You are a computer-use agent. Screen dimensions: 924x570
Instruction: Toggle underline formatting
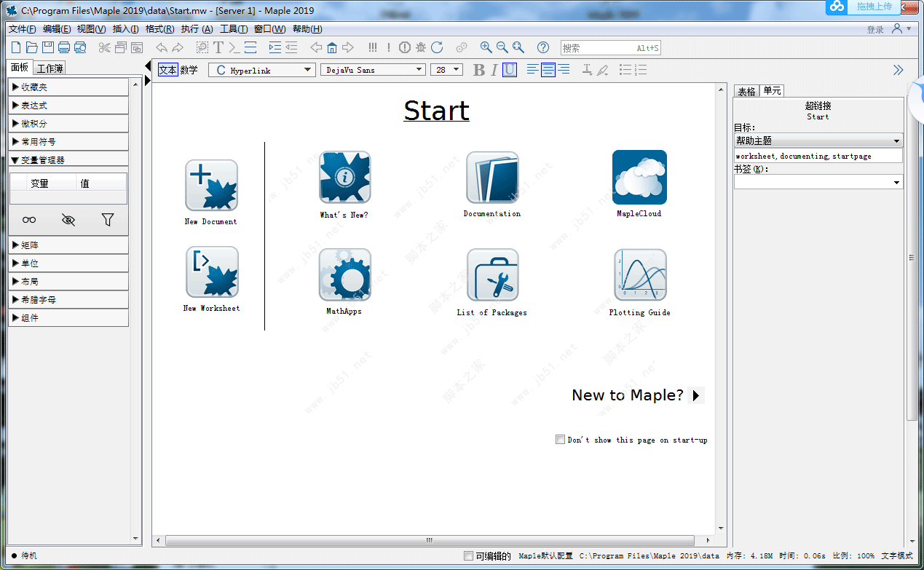pyautogui.click(x=510, y=70)
